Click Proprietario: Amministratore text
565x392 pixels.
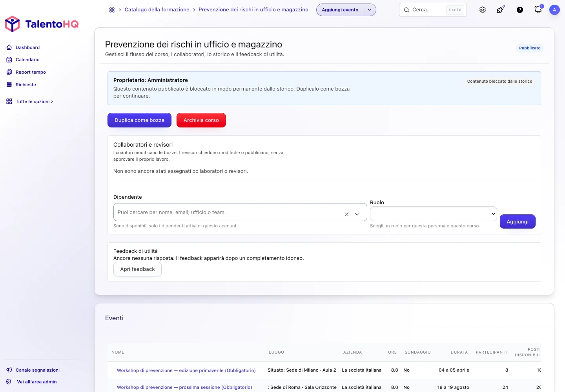tap(151, 80)
